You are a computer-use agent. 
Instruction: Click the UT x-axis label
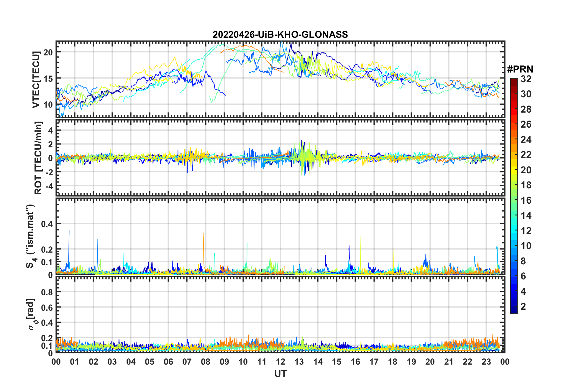pos(280,374)
